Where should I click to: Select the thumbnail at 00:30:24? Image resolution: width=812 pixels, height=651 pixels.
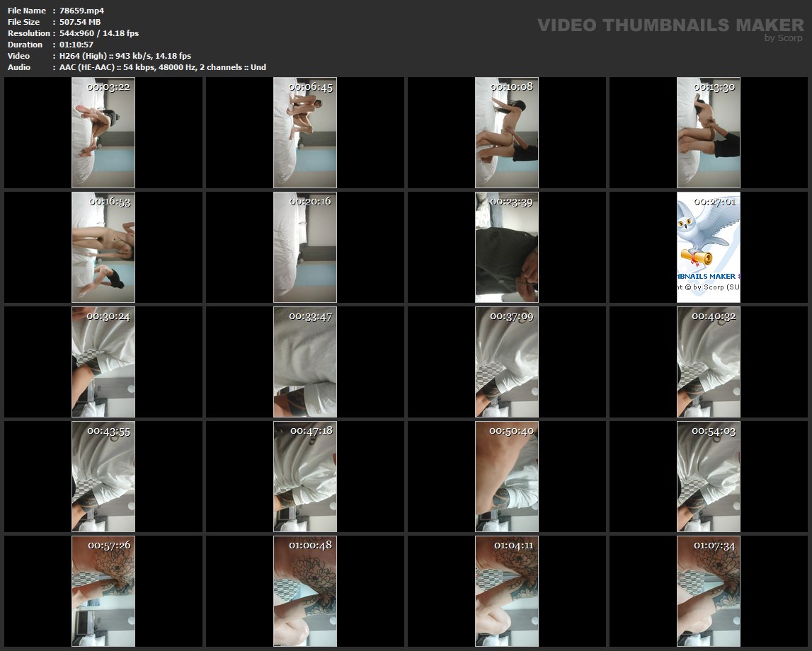(x=103, y=362)
